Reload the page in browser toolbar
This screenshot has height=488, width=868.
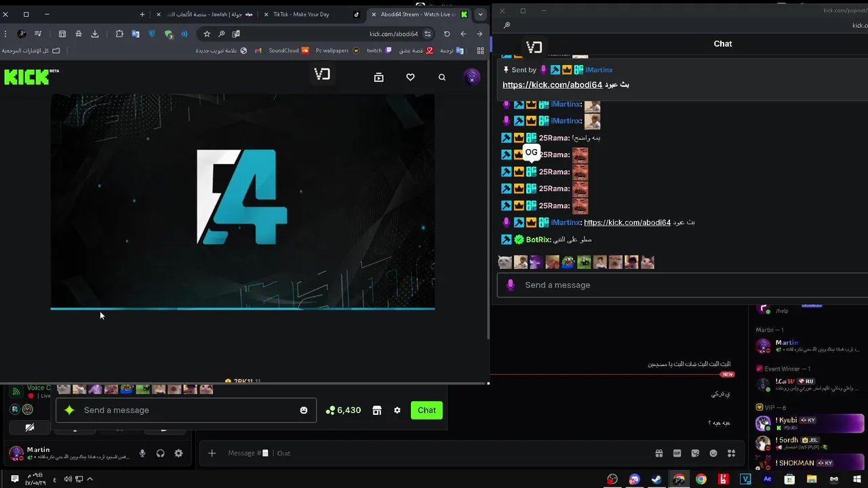447,34
